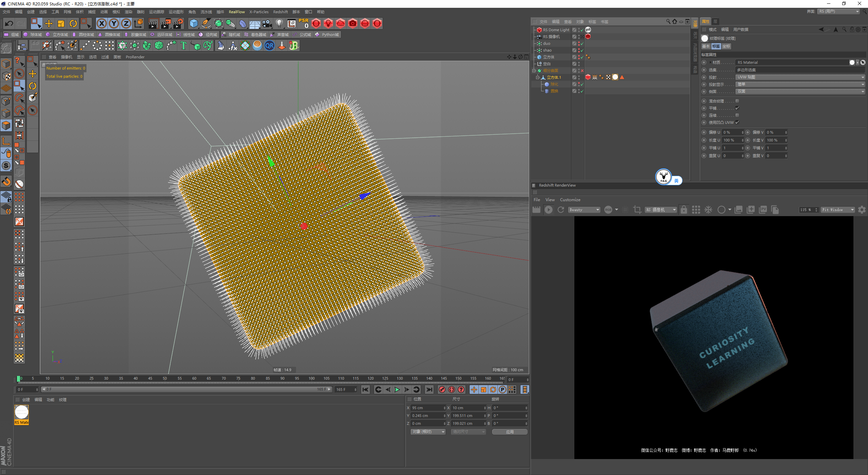Select the Move tool with crossed arrows
868x475 pixels.
click(x=49, y=23)
